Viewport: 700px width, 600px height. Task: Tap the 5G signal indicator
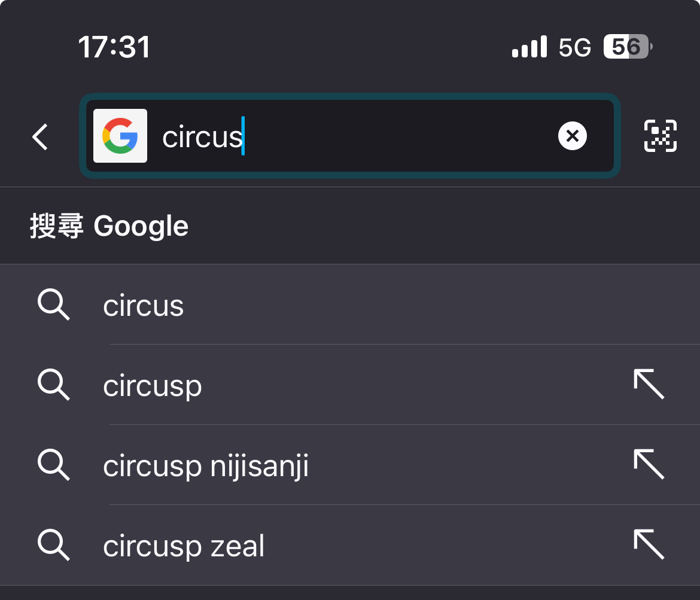[574, 47]
